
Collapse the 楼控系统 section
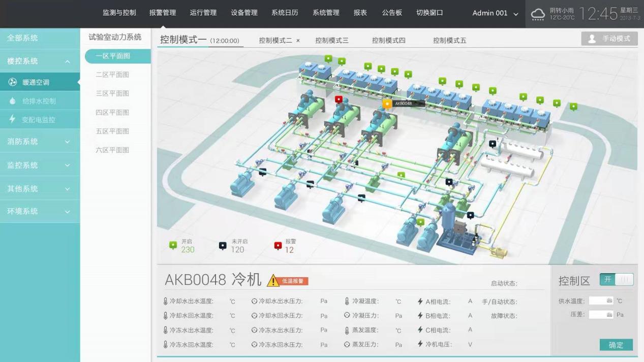point(67,61)
